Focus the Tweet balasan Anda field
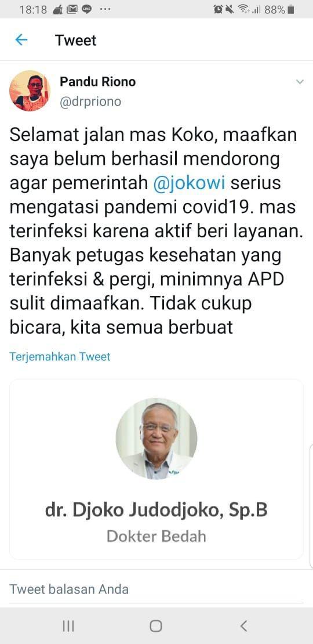This screenshot has width=313, height=644. (156, 590)
